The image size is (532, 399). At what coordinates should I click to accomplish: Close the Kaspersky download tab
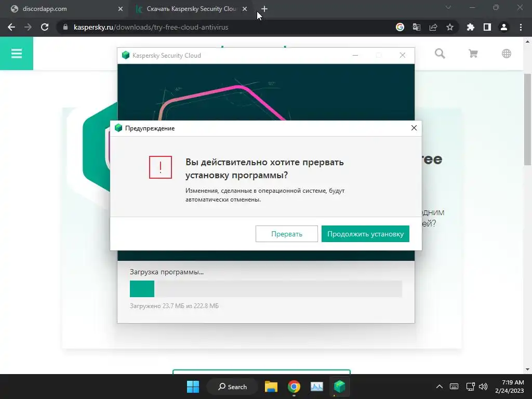pos(245,9)
